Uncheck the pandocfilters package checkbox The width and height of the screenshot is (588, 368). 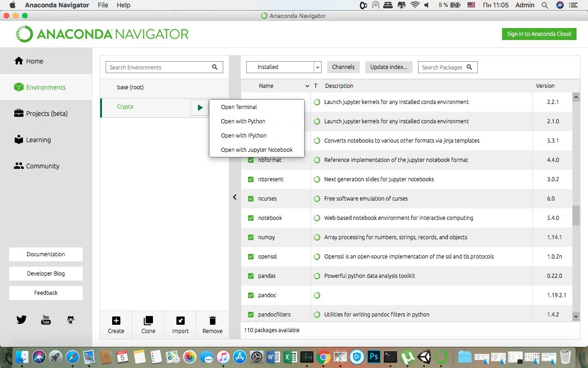point(251,315)
